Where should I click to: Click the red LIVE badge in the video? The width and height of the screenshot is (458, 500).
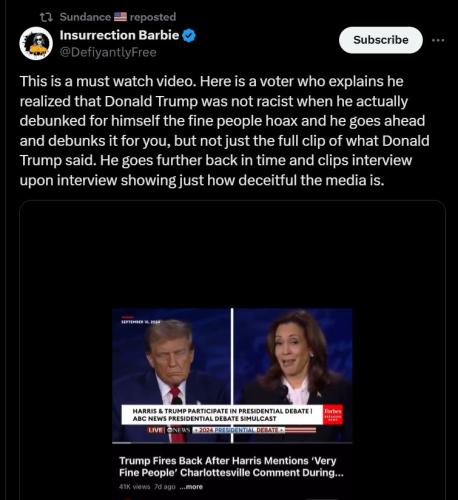[x=156, y=430]
